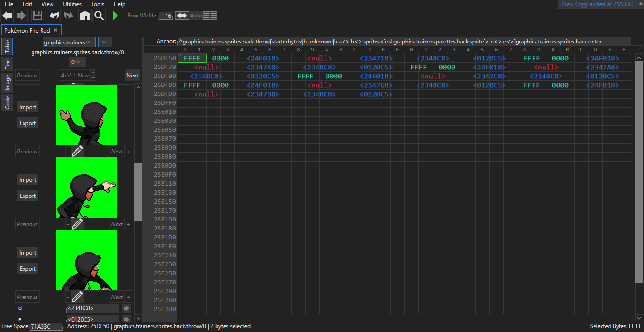Image resolution: width=644 pixels, height=332 pixels.
Task: Click the back navigation arrow icon
Action: [x=8, y=16]
